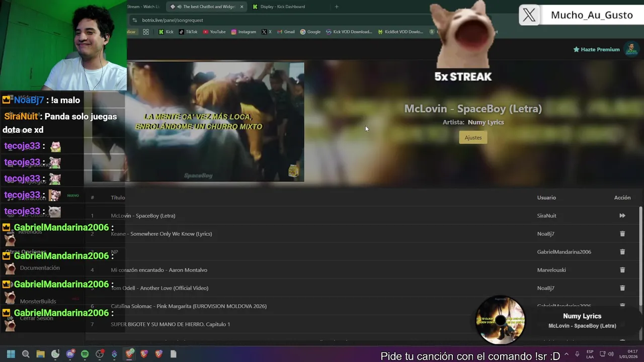The height and width of the screenshot is (362, 644).
Task: Open File Explorer from the taskbar
Action: pyautogui.click(x=40, y=354)
